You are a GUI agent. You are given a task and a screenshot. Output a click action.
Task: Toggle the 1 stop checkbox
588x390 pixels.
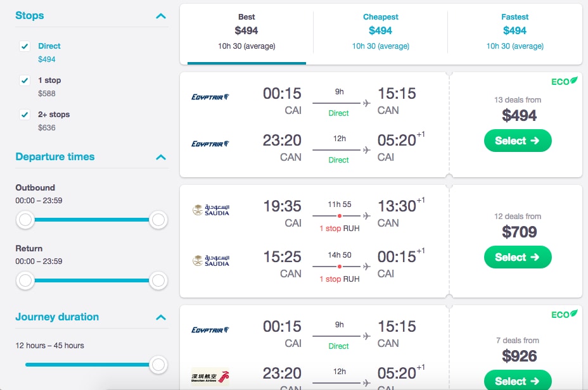click(25, 80)
